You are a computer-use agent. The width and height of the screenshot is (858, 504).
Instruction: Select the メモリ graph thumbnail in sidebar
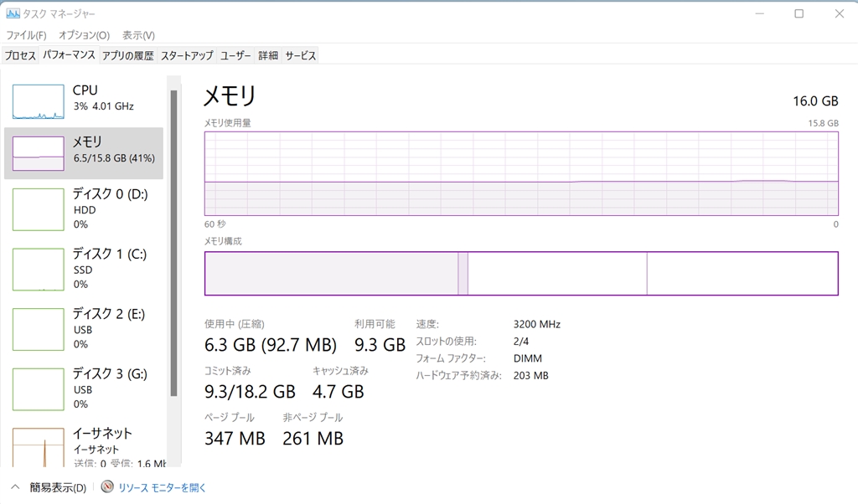(38, 153)
